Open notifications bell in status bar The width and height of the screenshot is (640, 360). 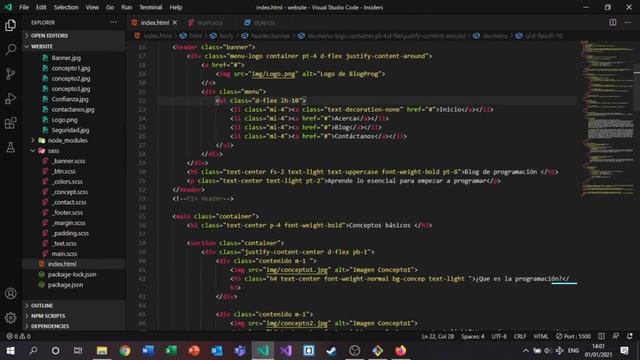click(x=630, y=336)
